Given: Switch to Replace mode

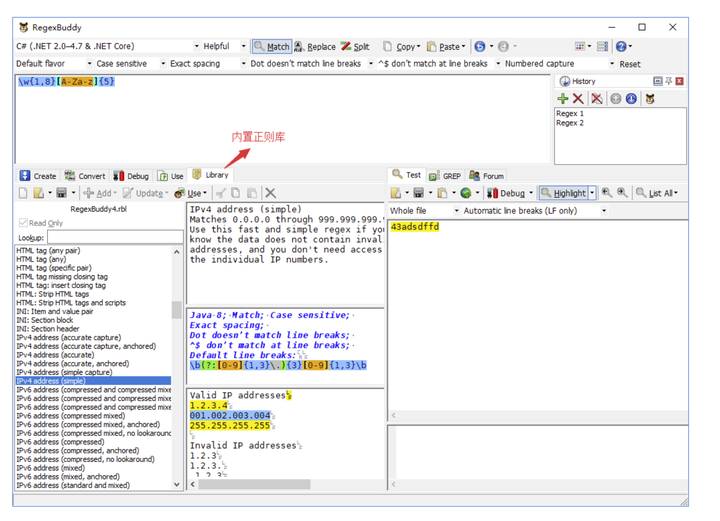Looking at the screenshot, I should pyautogui.click(x=315, y=46).
